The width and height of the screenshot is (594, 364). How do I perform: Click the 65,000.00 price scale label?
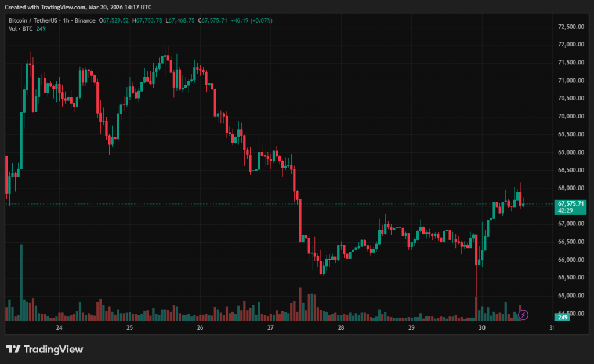pos(570,296)
